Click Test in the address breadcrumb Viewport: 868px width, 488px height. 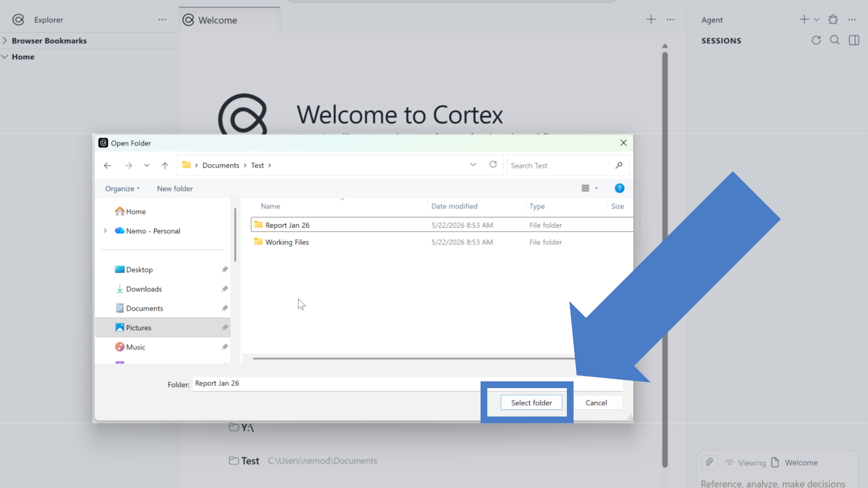257,165
